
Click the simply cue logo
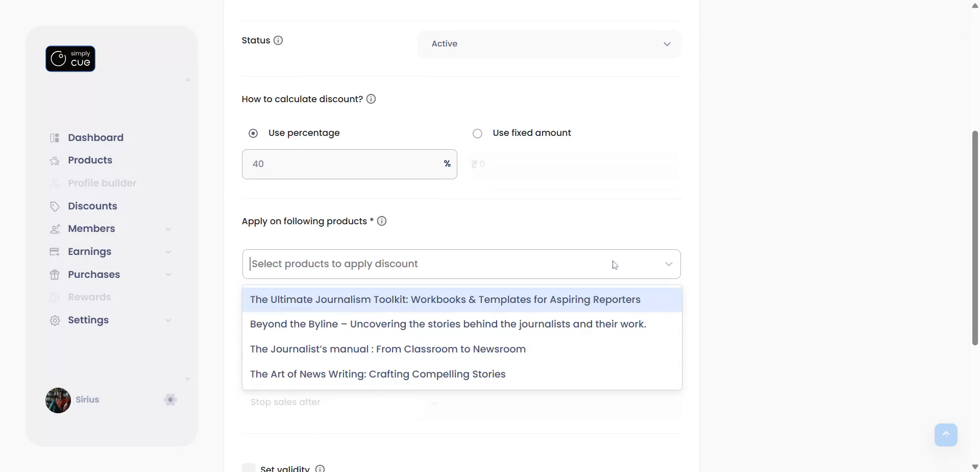coord(70,59)
